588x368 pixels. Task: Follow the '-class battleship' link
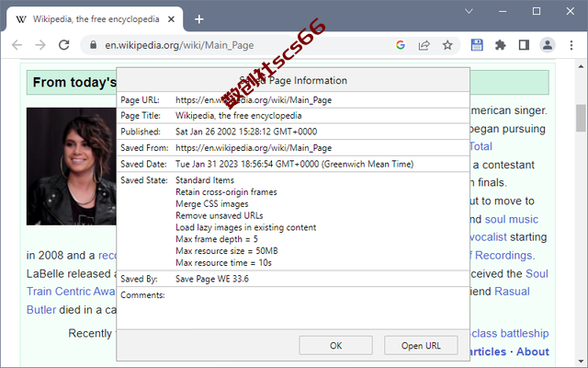point(509,333)
